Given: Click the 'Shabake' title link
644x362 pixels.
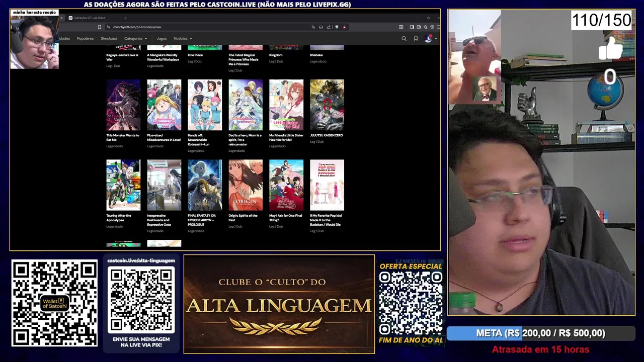Looking at the screenshot, I should click(316, 55).
